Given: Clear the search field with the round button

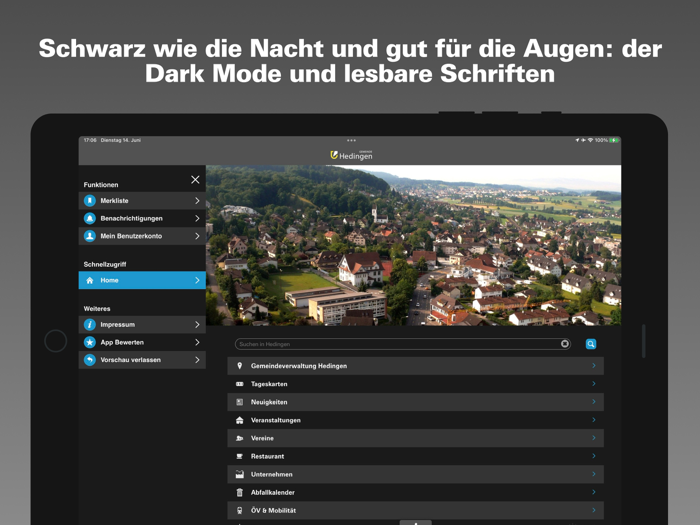Looking at the screenshot, I should tap(565, 344).
